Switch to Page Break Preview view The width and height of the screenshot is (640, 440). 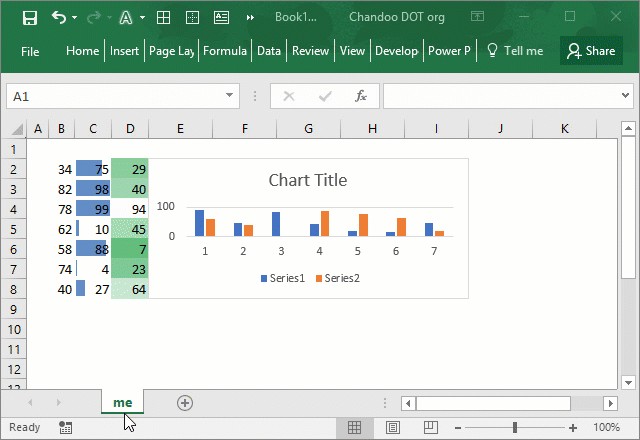(429, 427)
